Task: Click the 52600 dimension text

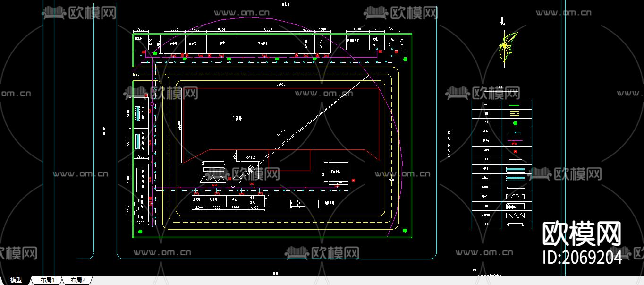Action: pos(281,84)
